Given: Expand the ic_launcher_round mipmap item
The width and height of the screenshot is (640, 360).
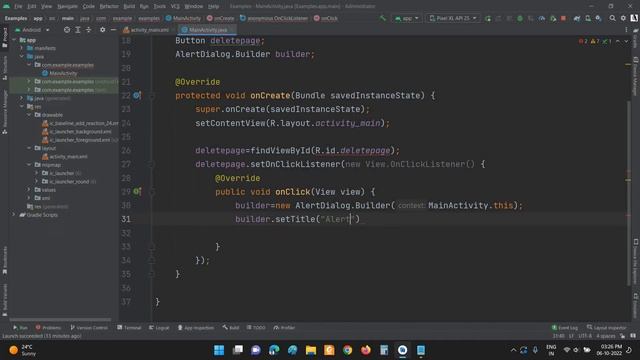Looking at the screenshot, I should click(36, 181).
